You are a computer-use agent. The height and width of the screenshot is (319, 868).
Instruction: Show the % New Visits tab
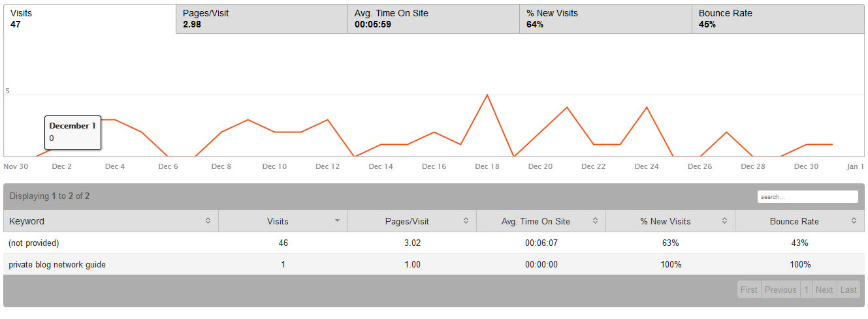point(605,19)
